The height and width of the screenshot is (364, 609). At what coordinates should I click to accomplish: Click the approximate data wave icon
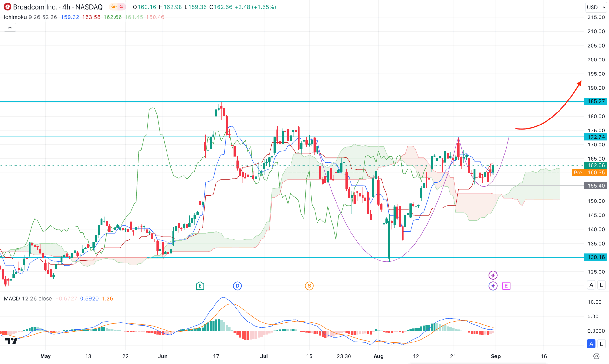[121, 7]
